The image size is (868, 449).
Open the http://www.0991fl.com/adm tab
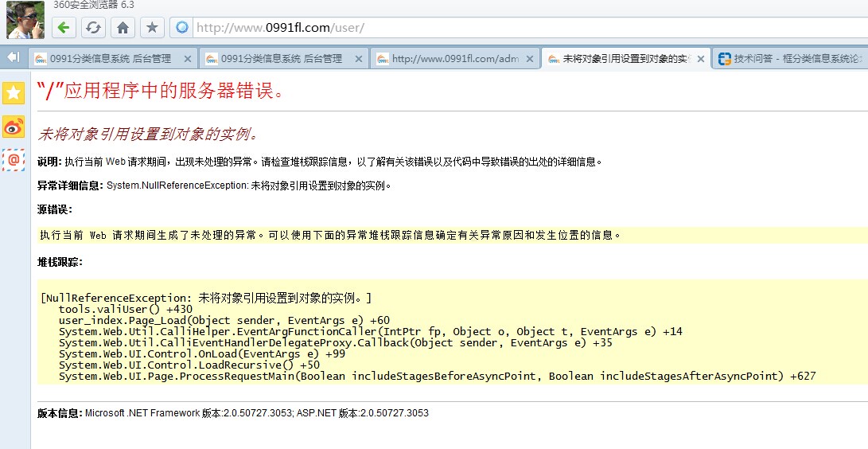tap(454, 59)
